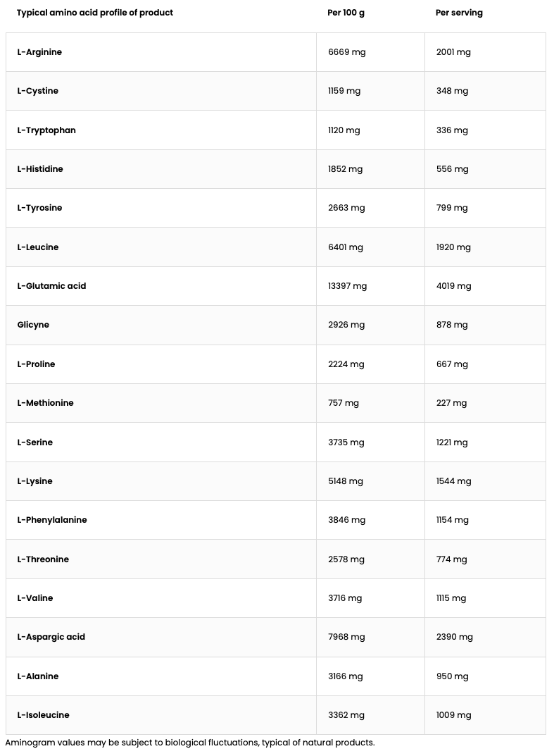Click the 4019 mg per serving value
The height and width of the screenshot is (756, 554).
(453, 286)
